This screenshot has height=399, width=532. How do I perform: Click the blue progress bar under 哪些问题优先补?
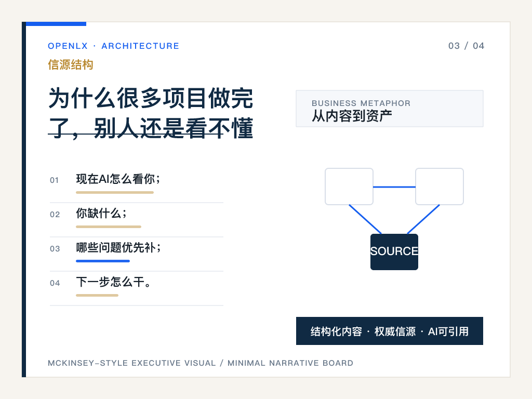coord(103,261)
